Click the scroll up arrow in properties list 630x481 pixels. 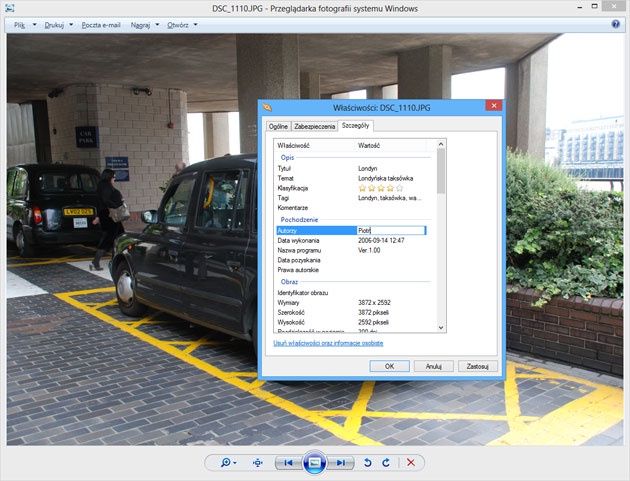click(441, 144)
